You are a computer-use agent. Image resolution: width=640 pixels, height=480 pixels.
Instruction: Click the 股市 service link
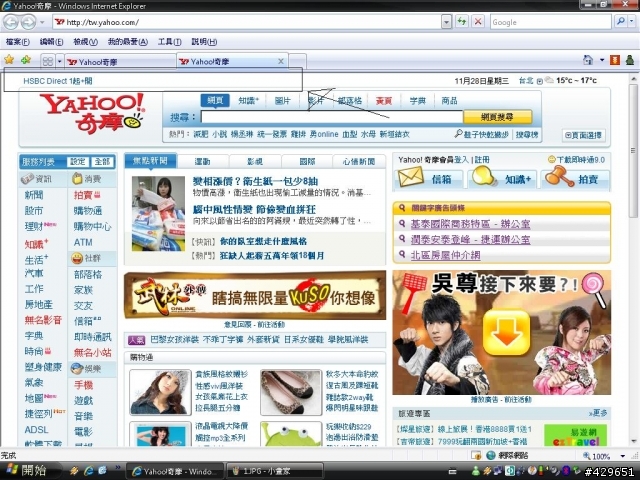pyautogui.click(x=34, y=211)
